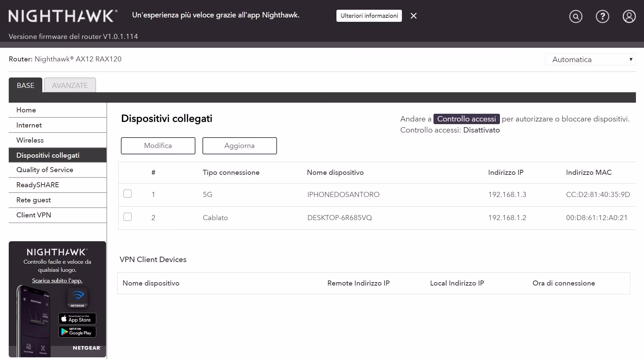
Task: Open the Apple App Store badge
Action: [77, 318]
